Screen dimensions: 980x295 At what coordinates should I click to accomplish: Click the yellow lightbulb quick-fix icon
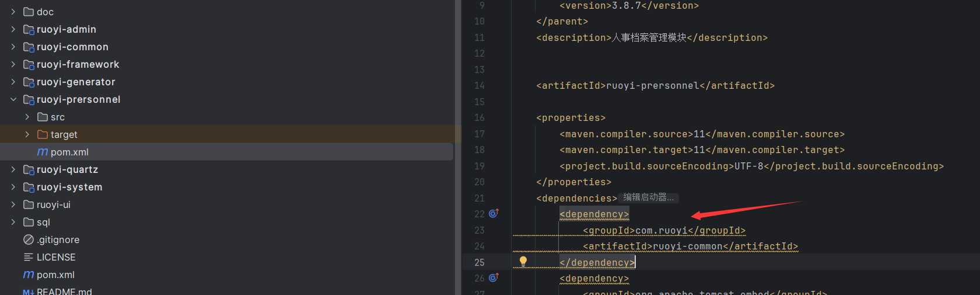(523, 261)
